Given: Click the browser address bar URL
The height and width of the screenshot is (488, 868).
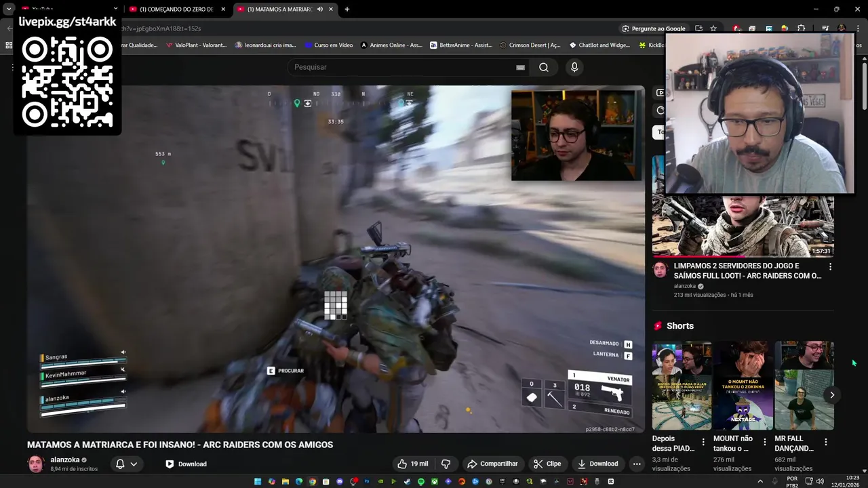Looking at the screenshot, I should click(x=161, y=28).
